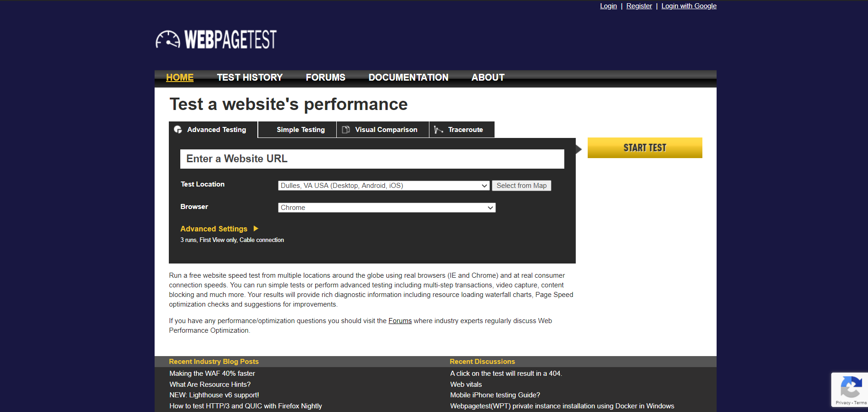The height and width of the screenshot is (412, 868).
Task: Open FORUMS in the navigation bar
Action: tap(325, 77)
